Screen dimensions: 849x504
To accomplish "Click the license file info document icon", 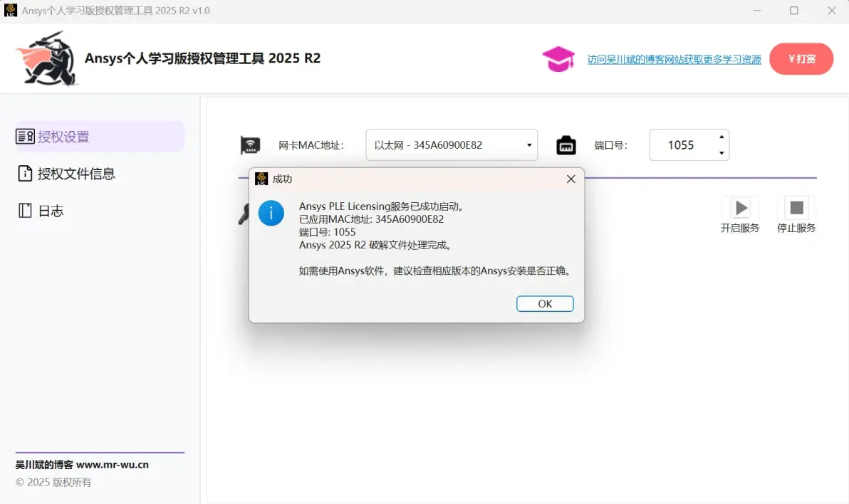I will point(25,173).
